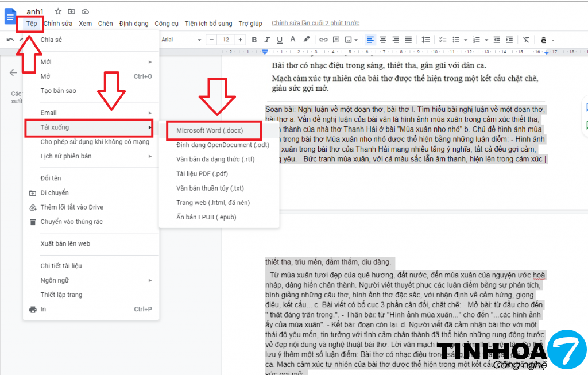
Task: Click the Bold formatting icon
Action: [x=254, y=40]
